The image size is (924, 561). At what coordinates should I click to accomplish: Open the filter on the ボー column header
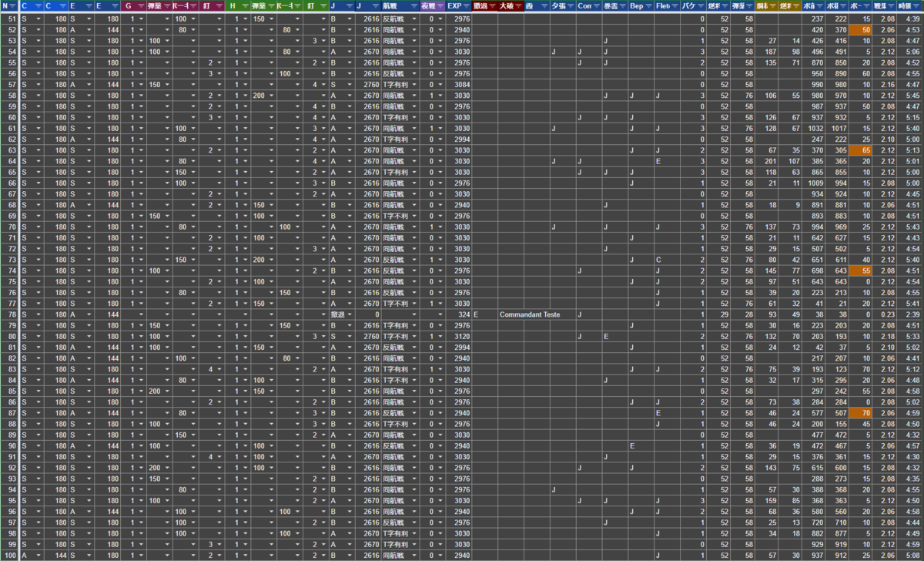pyautogui.click(x=868, y=5)
